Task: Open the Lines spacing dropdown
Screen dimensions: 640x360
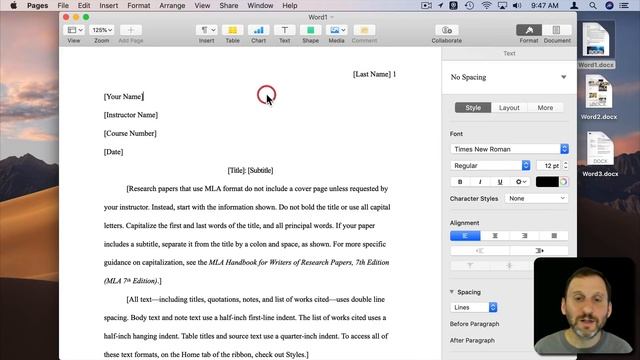Action: pos(474,307)
